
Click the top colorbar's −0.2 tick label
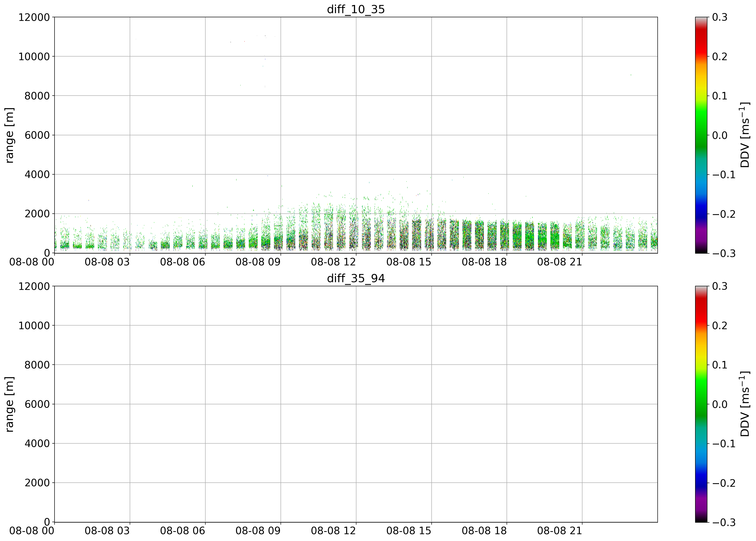pos(724,214)
